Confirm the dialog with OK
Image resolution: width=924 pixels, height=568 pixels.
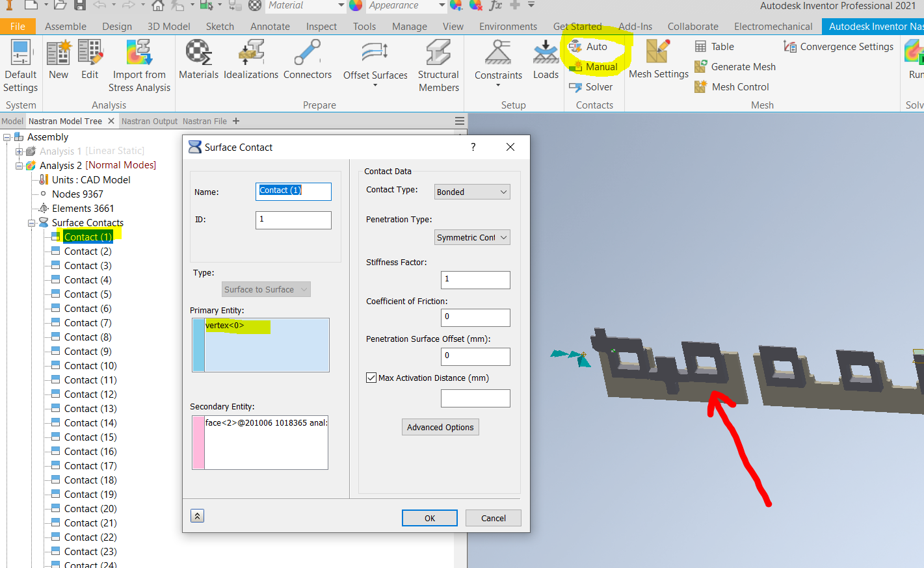(429, 518)
